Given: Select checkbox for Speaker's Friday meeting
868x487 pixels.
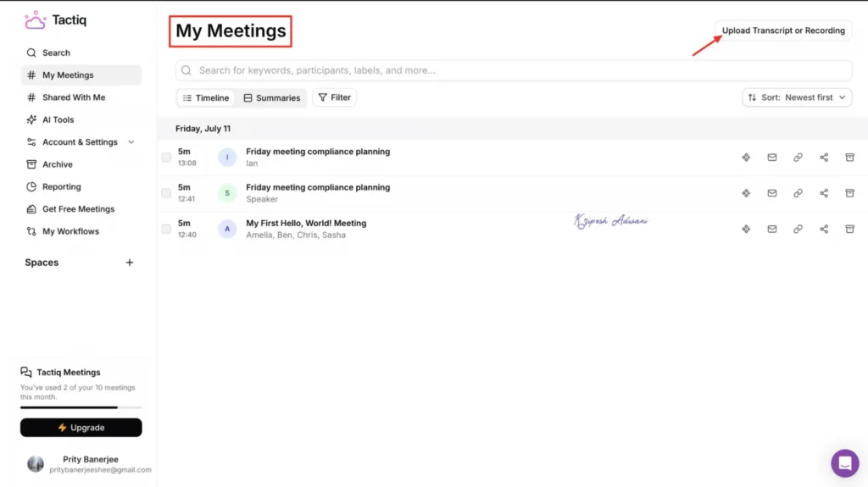Looking at the screenshot, I should (x=166, y=193).
